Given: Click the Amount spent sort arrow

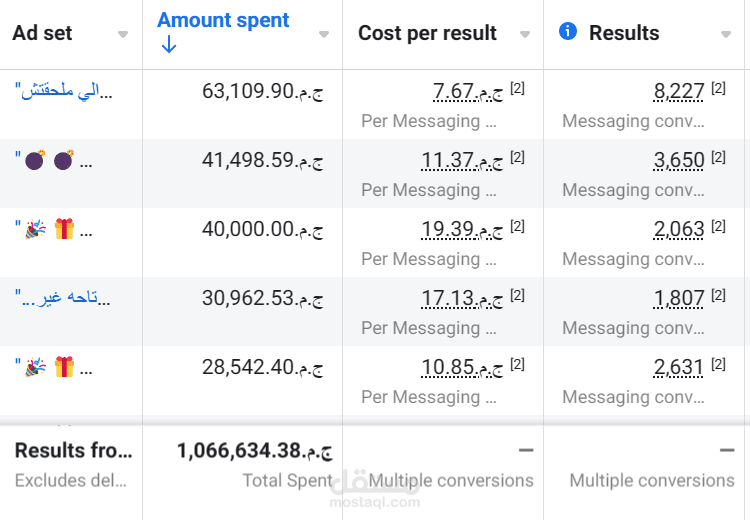Looking at the screenshot, I should pos(168,45).
